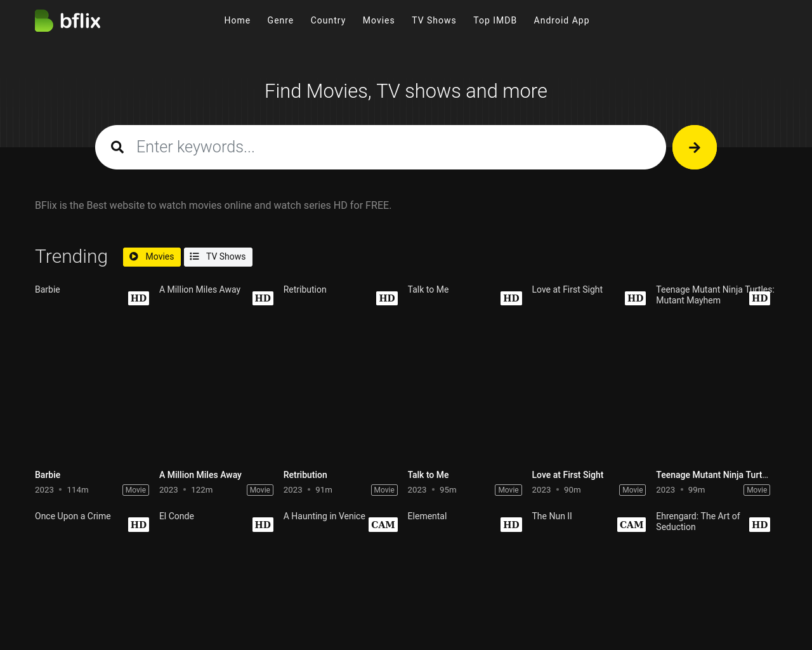812x650 pixels.
Task: Switch Trending to TV Shows tab
Action: click(218, 257)
